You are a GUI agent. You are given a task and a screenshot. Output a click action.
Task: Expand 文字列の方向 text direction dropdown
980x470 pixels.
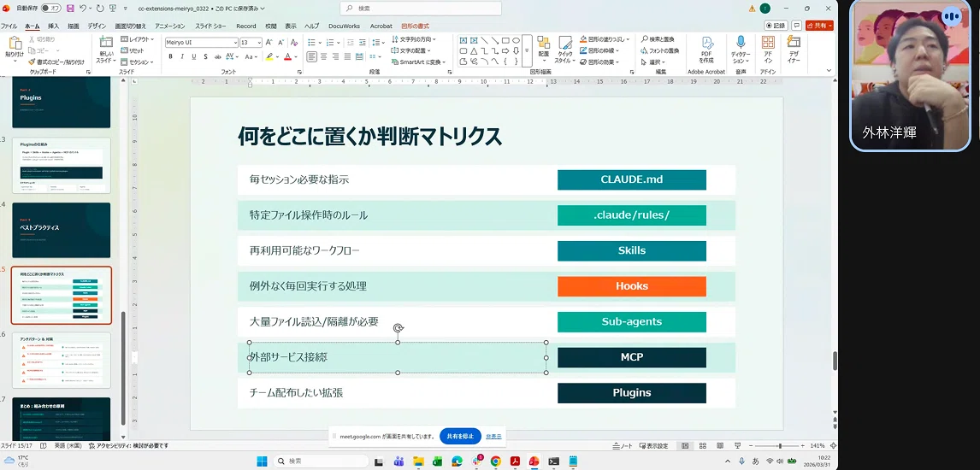pos(414,39)
